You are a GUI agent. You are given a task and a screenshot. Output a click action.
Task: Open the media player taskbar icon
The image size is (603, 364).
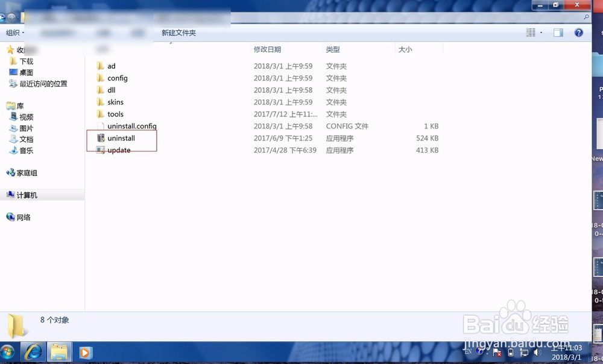(x=86, y=353)
